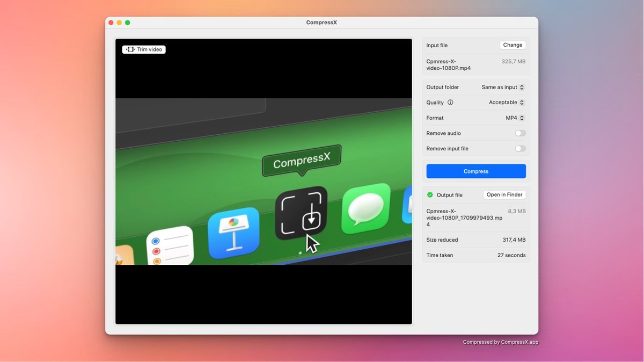The width and height of the screenshot is (644, 362).
Task: Click the Trim video scissors icon
Action: (130, 49)
